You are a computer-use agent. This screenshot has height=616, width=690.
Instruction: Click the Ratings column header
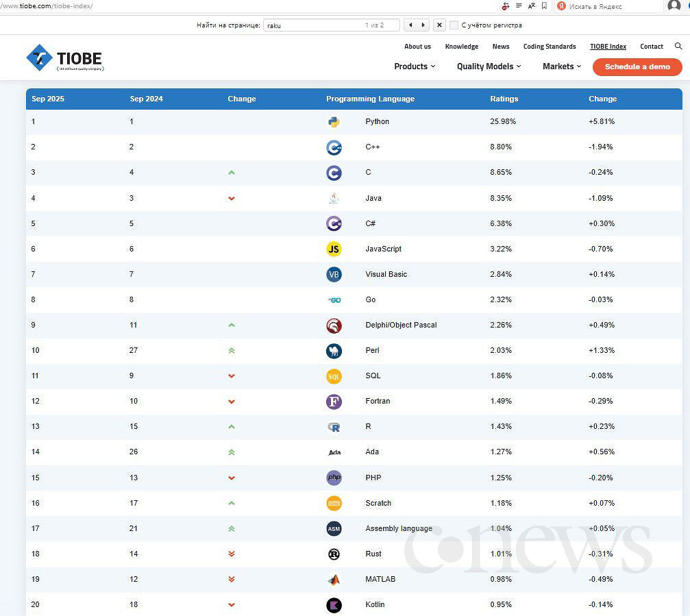point(504,99)
